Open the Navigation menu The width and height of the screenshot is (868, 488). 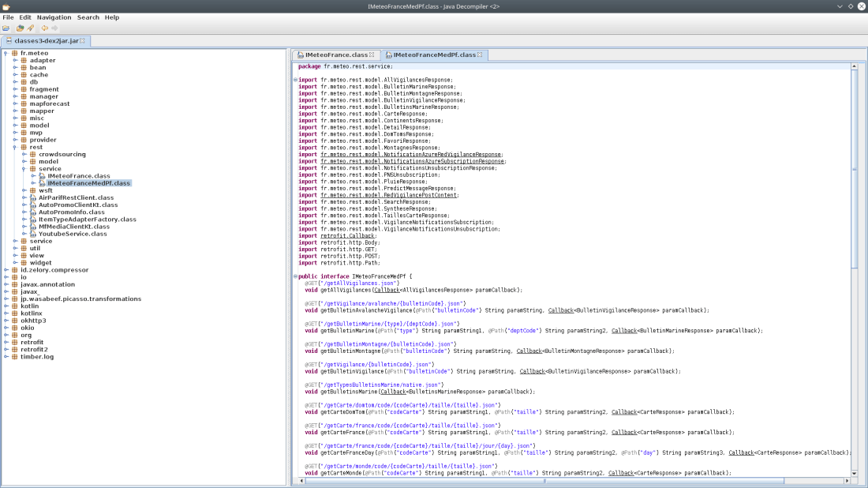[54, 17]
